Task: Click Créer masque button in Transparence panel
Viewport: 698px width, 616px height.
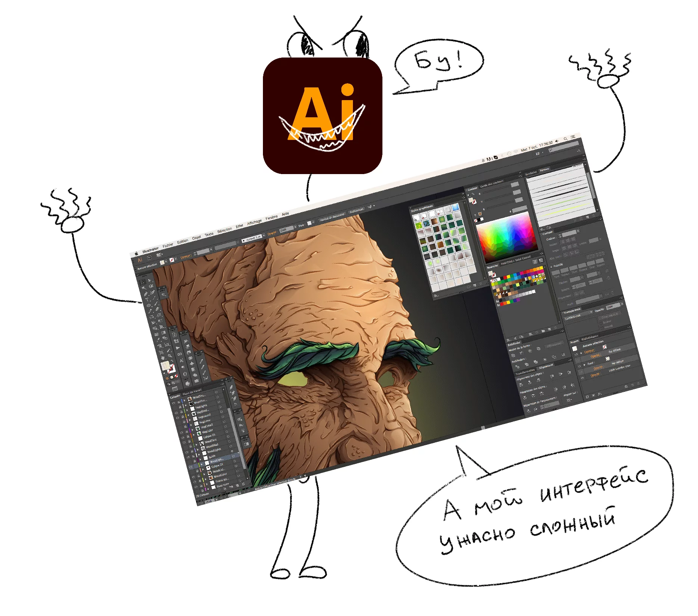Action: coord(609,316)
